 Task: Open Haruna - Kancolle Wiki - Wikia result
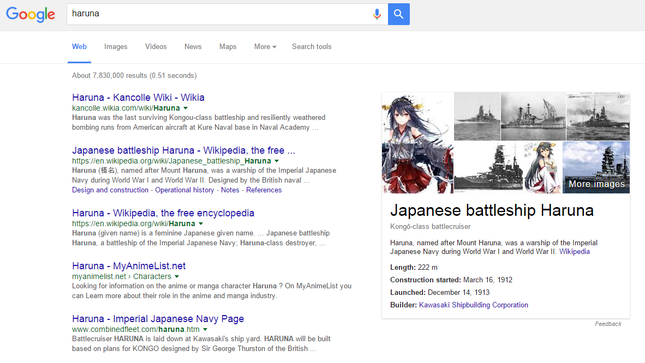(x=138, y=98)
